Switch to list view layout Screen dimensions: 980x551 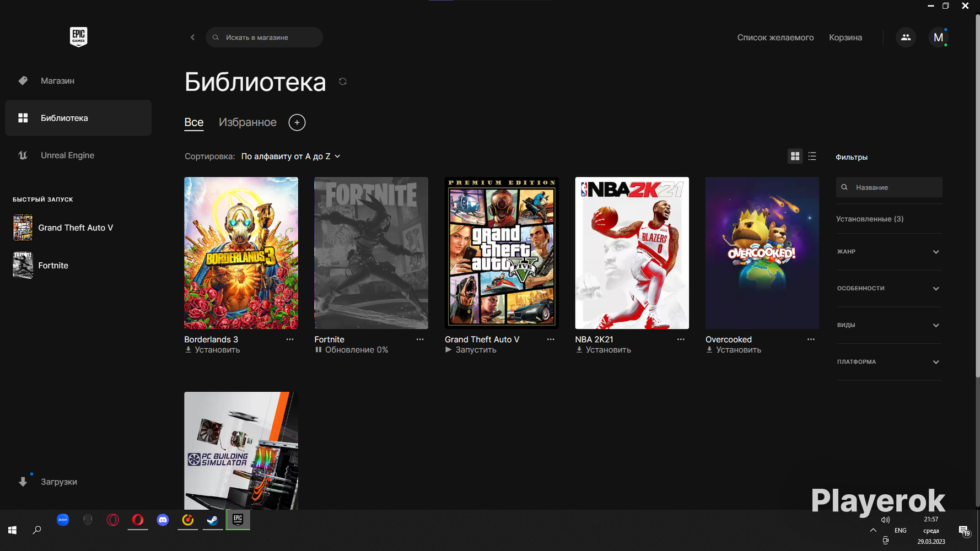point(812,156)
